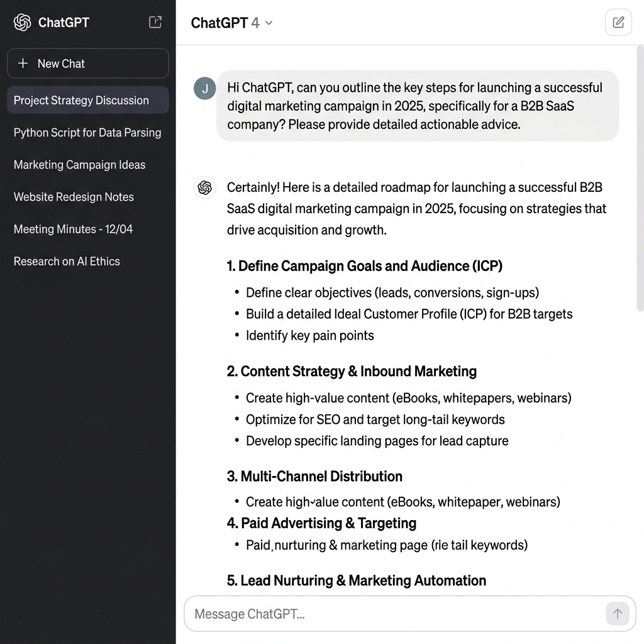Click the bullet "Optimize for SEO and target long-tail keywords"

point(375,419)
